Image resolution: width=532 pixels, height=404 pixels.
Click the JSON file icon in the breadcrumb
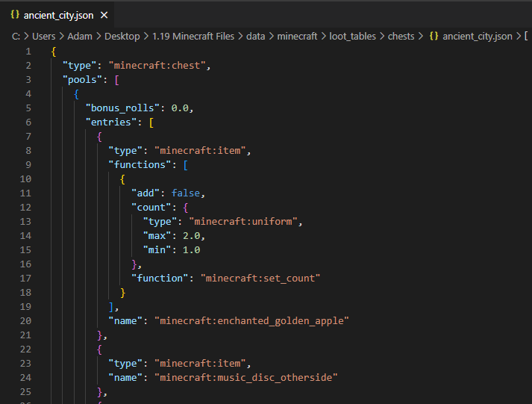[x=434, y=36]
